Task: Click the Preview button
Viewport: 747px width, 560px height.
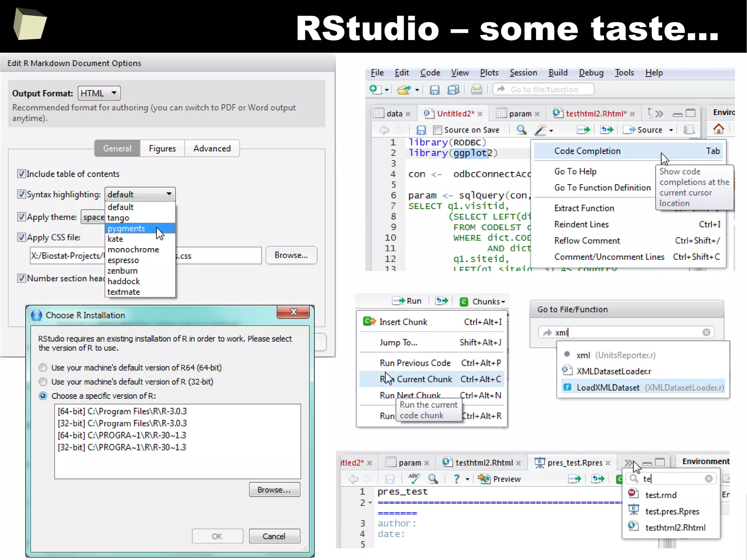Action: coord(500,479)
